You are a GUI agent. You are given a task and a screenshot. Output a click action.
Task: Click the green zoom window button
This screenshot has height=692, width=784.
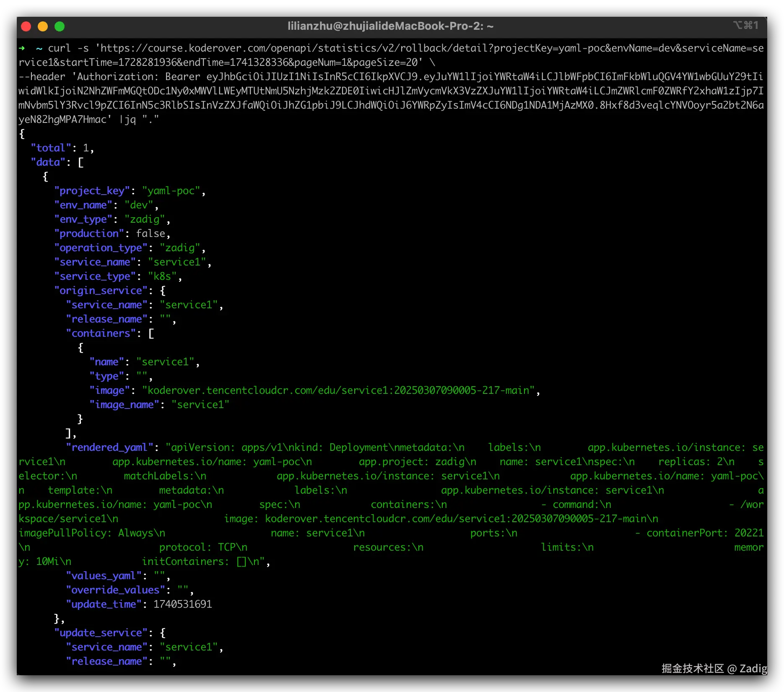(x=60, y=26)
